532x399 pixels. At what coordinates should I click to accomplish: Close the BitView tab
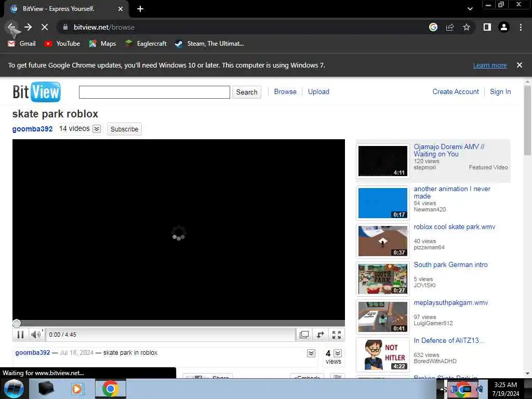(121, 9)
